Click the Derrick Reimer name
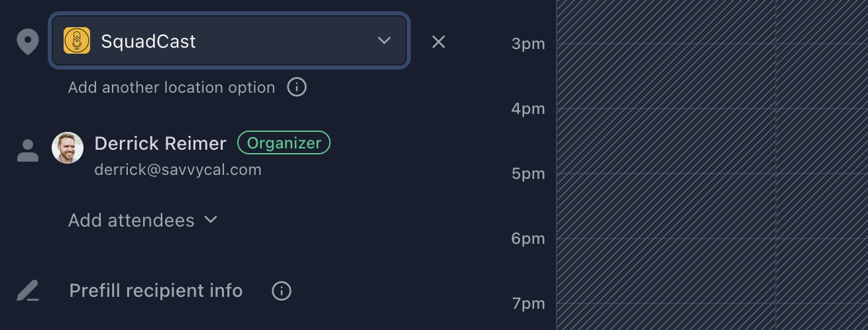This screenshot has width=868, height=330. coord(160,143)
